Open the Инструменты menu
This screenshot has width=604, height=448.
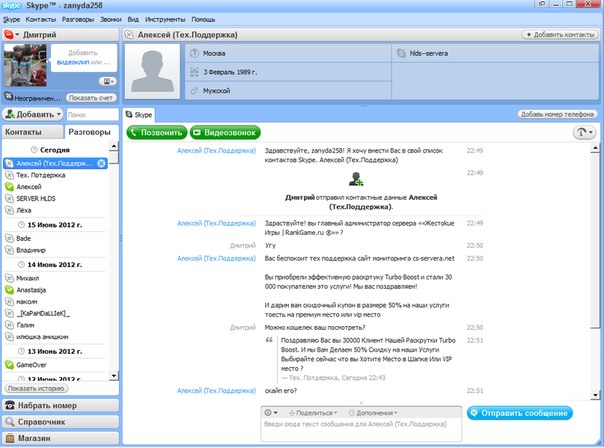[x=165, y=19]
